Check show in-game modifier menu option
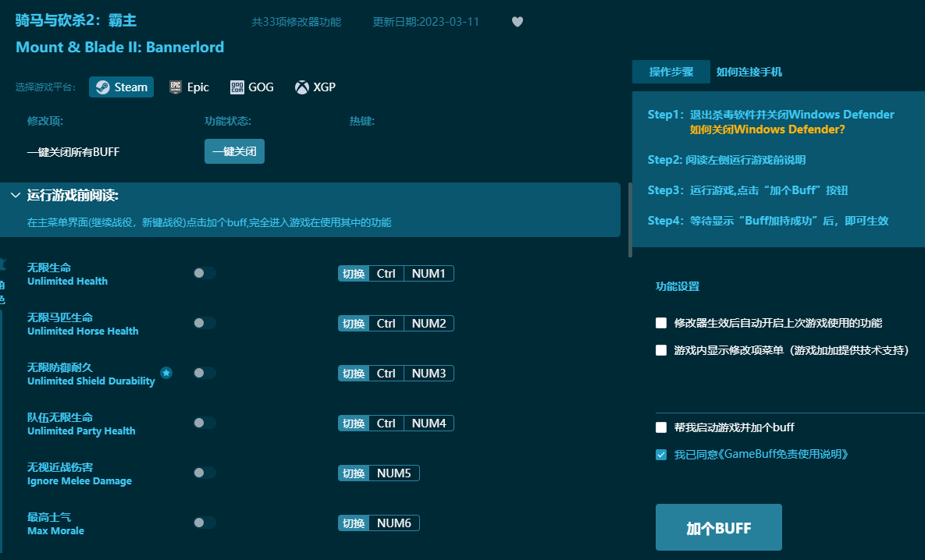The height and width of the screenshot is (560, 925). click(660, 350)
